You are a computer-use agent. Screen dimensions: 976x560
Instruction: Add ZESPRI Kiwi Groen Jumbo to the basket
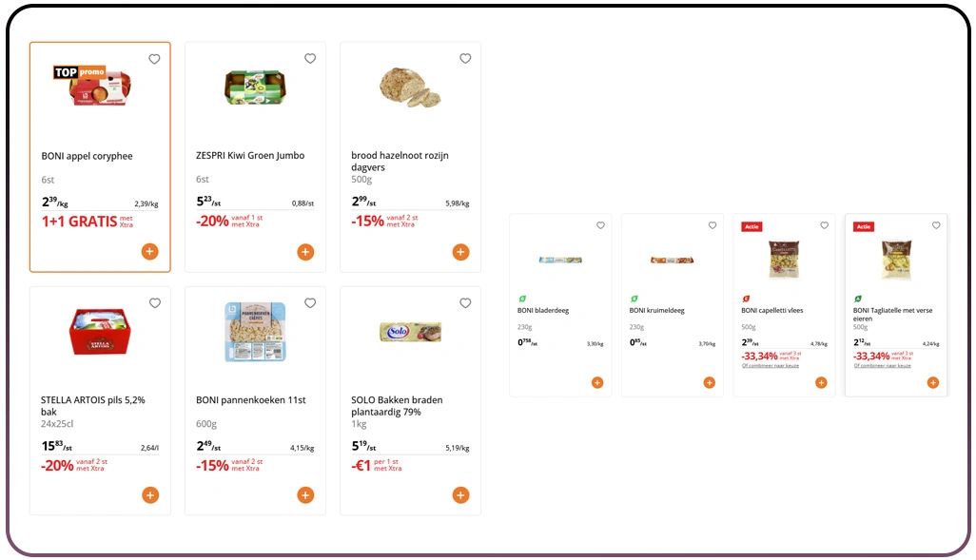(x=304, y=251)
